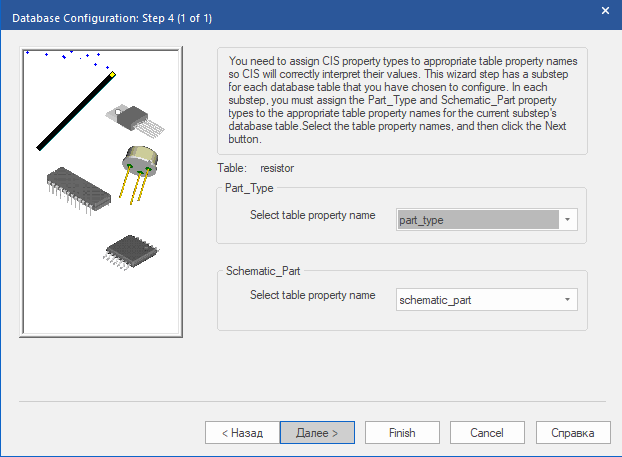Go back with the Назад button

point(235,433)
